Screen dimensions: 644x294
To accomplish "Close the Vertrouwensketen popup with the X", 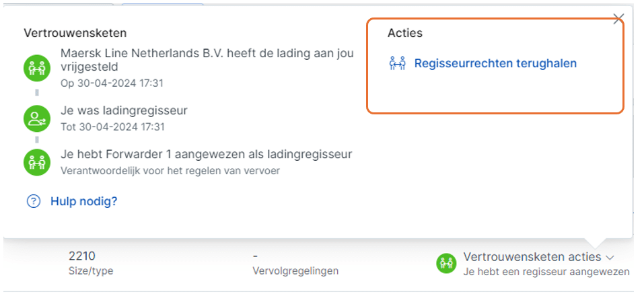I will point(618,20).
